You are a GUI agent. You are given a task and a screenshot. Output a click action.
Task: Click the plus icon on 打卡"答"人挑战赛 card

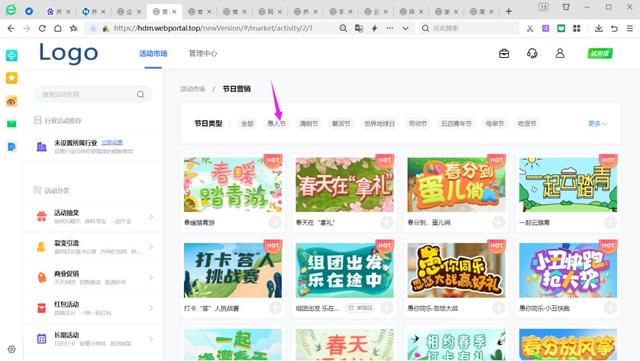275,308
